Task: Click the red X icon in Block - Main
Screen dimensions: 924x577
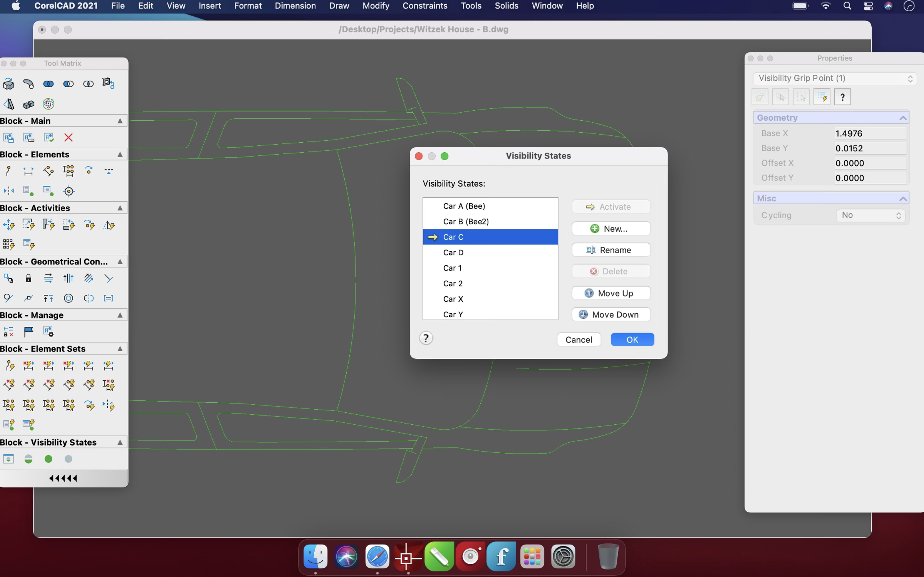Action: [68, 137]
